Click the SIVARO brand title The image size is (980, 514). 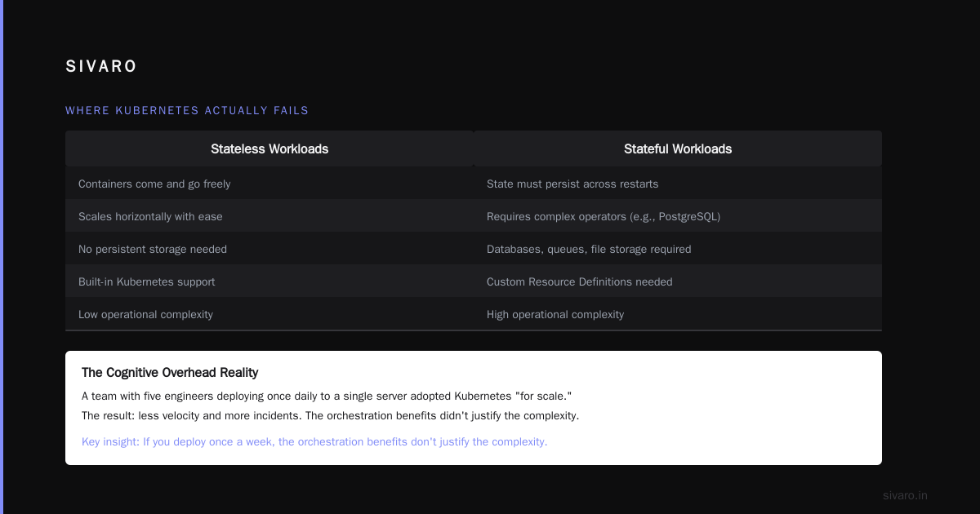[101, 67]
